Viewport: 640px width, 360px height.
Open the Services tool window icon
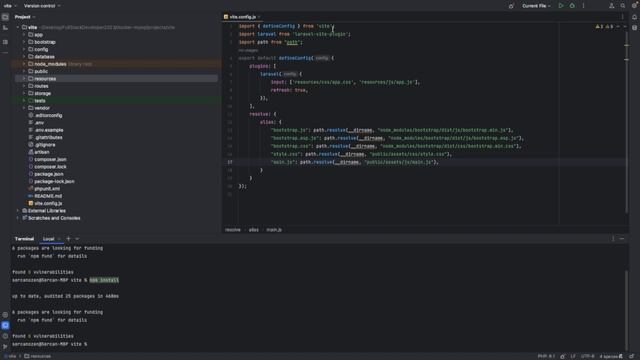click(5, 315)
